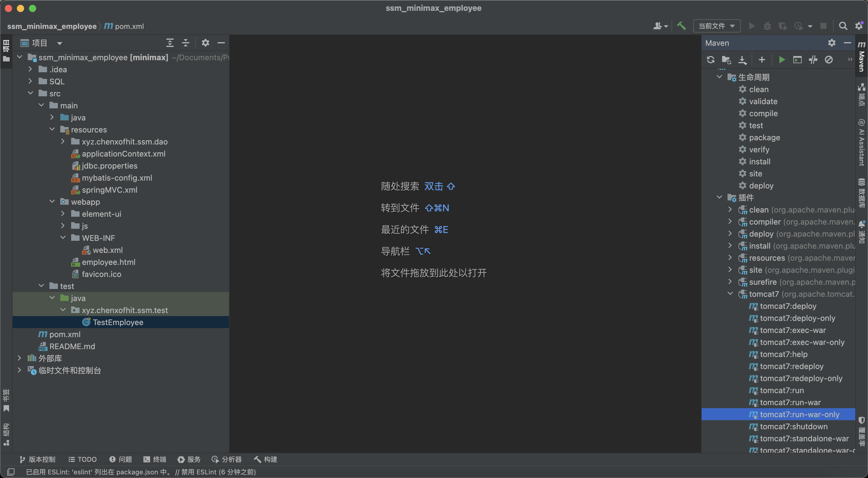Click pom.xml in the breadcrumb bar
Image resolution: width=868 pixels, height=478 pixels.
tap(129, 26)
